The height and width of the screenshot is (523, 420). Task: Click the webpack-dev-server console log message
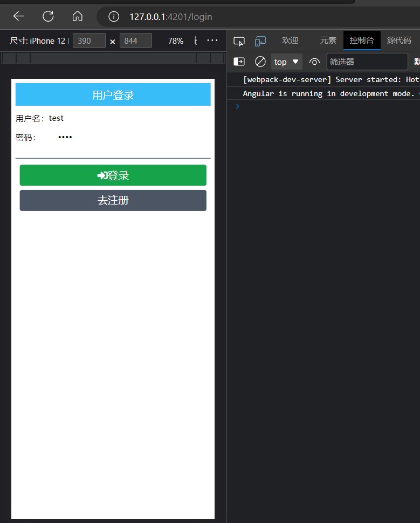tap(331, 79)
